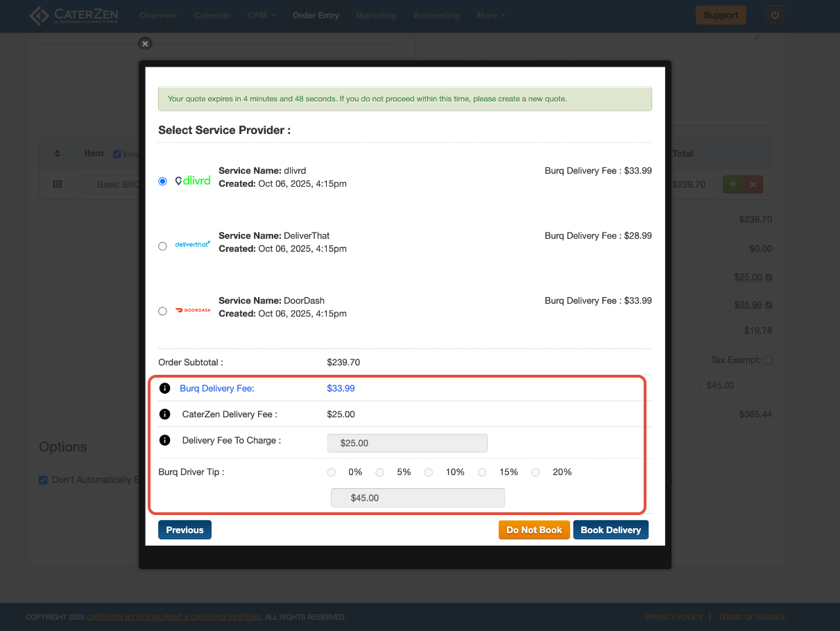The image size is (840, 631).
Task: Click the row drag grid icon
Action: [x=58, y=185]
